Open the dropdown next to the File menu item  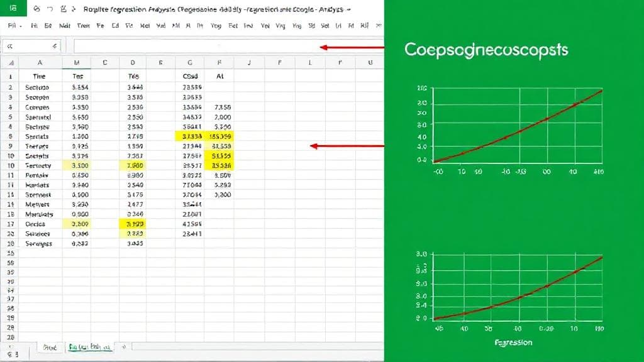(x=20, y=26)
